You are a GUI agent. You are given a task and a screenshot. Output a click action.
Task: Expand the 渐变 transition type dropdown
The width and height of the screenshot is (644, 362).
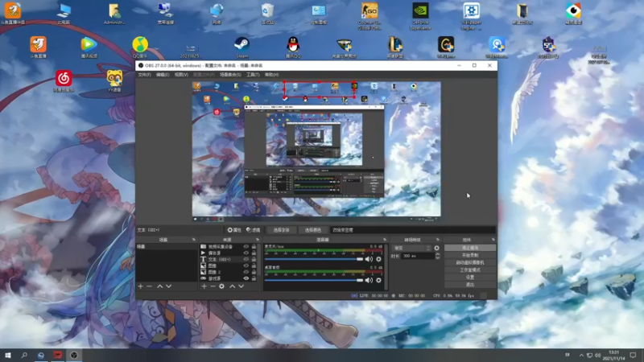point(411,248)
